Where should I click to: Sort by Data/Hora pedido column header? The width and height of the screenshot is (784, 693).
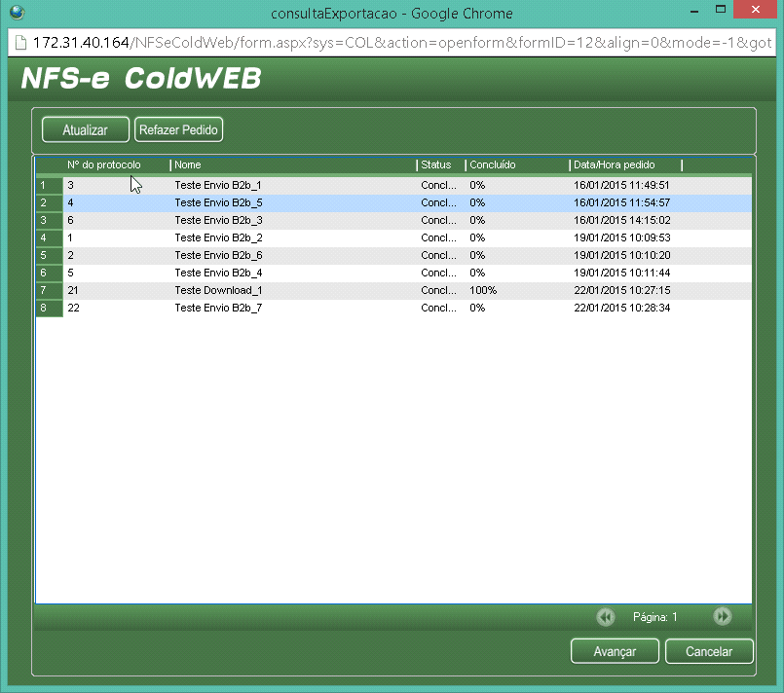click(615, 165)
